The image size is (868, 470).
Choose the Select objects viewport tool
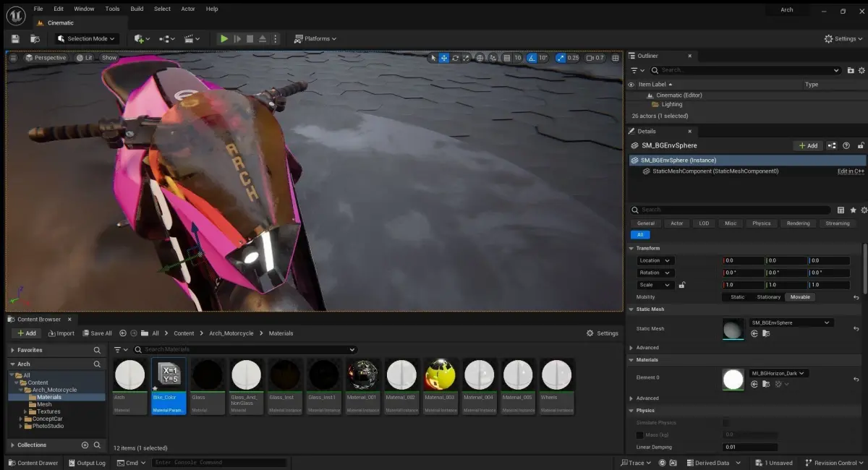click(x=433, y=58)
